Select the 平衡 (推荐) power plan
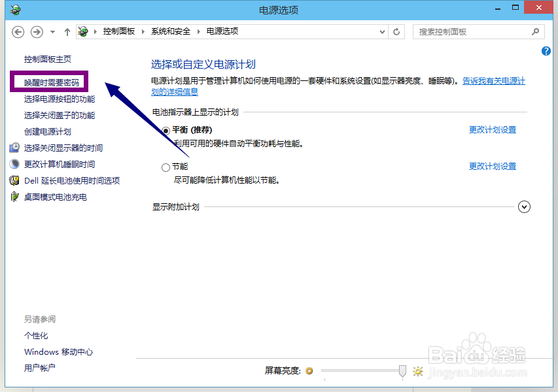 166,129
